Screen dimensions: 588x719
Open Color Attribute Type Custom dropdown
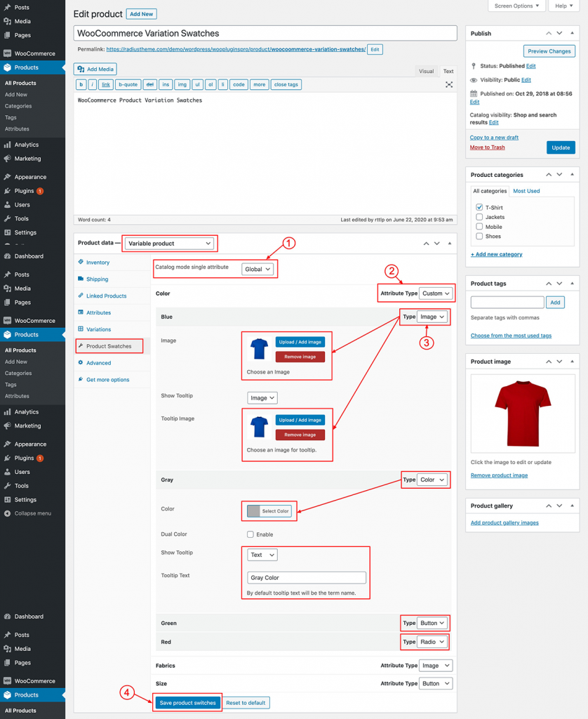click(x=436, y=293)
